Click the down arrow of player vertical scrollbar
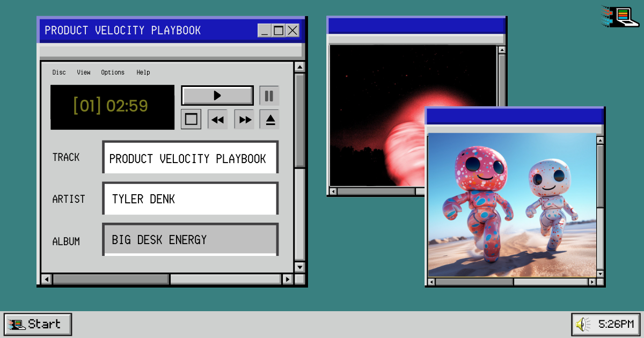The height and width of the screenshot is (338, 644). click(300, 267)
